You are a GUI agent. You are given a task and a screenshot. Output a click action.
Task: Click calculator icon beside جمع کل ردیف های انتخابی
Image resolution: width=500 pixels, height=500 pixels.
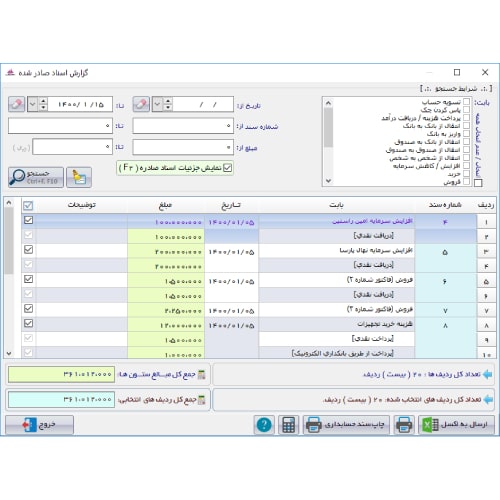[x=201, y=400]
